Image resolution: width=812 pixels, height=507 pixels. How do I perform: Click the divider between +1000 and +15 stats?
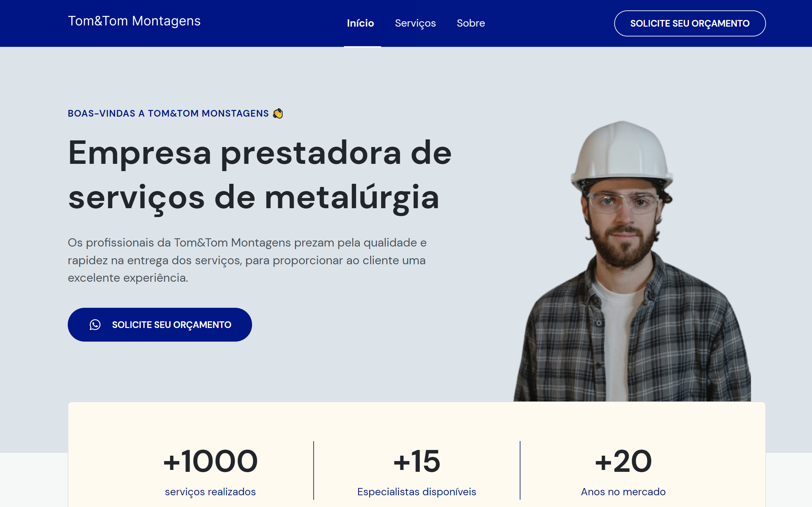tap(314, 470)
